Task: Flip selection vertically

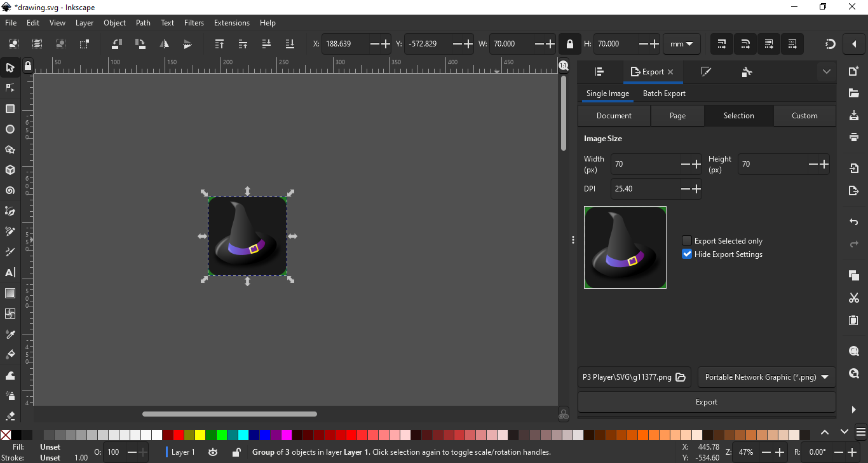Action: (187, 44)
